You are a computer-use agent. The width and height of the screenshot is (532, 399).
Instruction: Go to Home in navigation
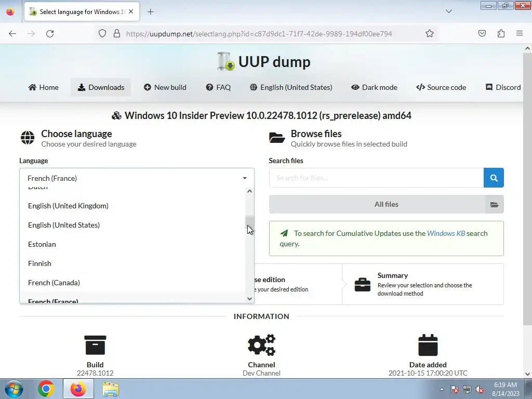43,87
